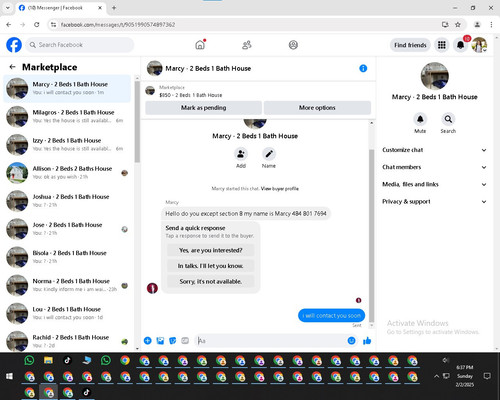
Task: Search within the Marcy conversation
Action: tap(448, 119)
